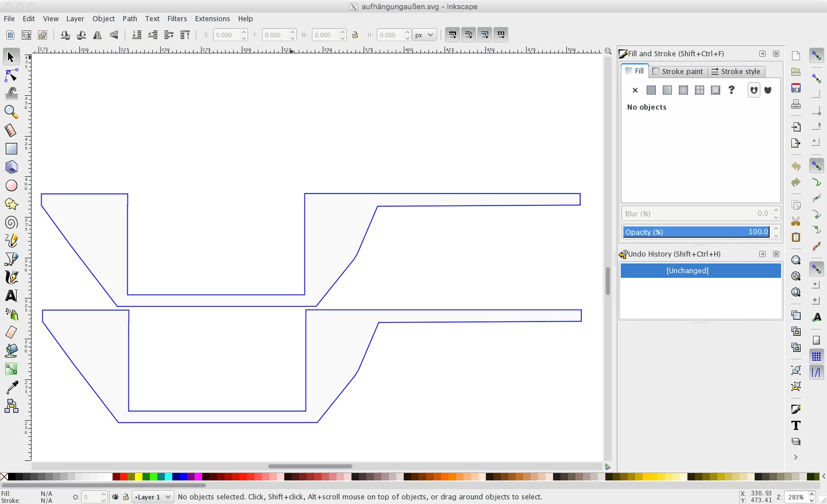Open the Layer 1 dropdown
The image size is (827, 504).
(x=153, y=497)
